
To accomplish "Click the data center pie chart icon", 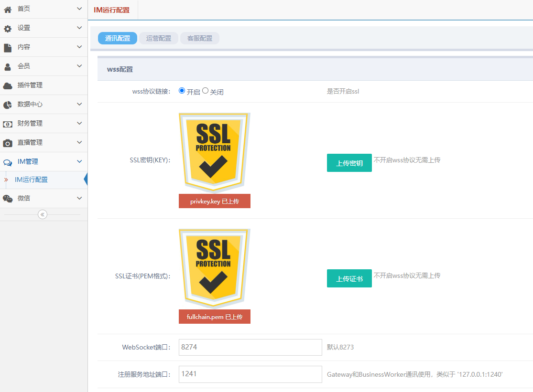I will click(x=8, y=105).
